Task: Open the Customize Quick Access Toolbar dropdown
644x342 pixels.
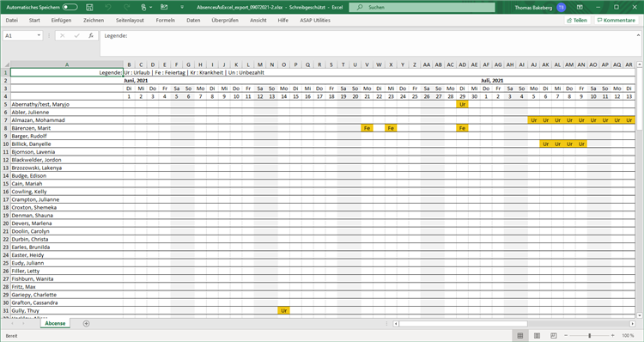Action: [182, 8]
